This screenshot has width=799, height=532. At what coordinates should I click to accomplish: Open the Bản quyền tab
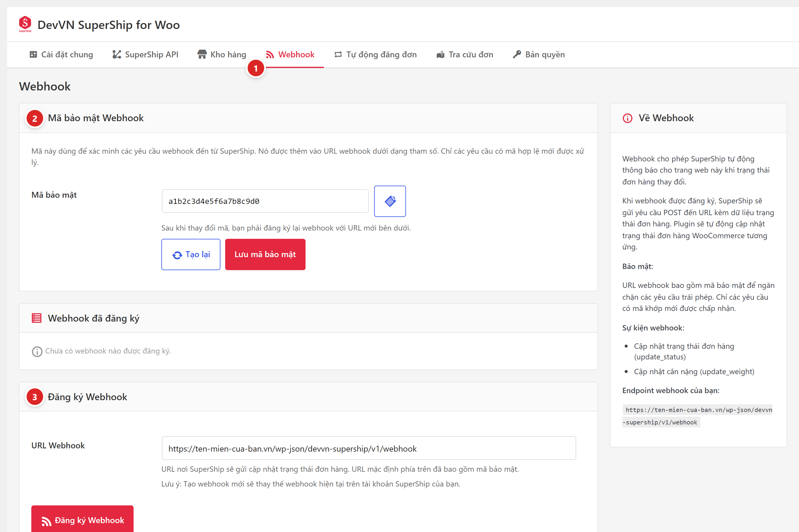539,55
